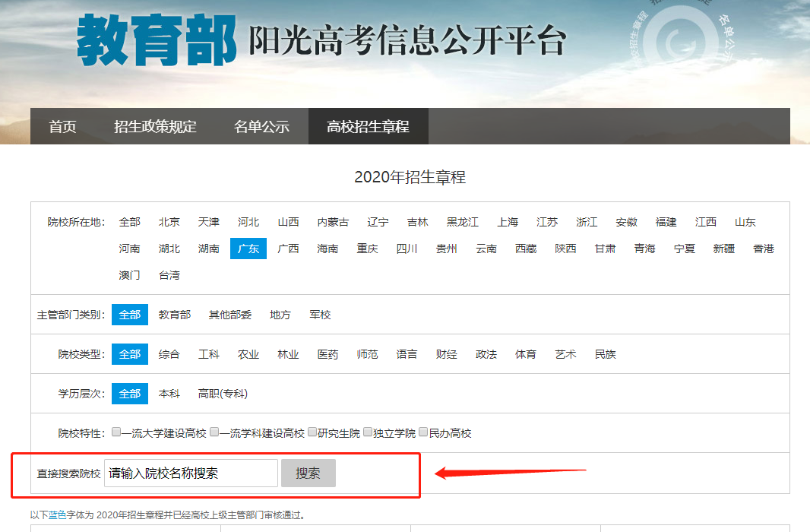
Task: Choose 综合 school type
Action: tap(169, 354)
